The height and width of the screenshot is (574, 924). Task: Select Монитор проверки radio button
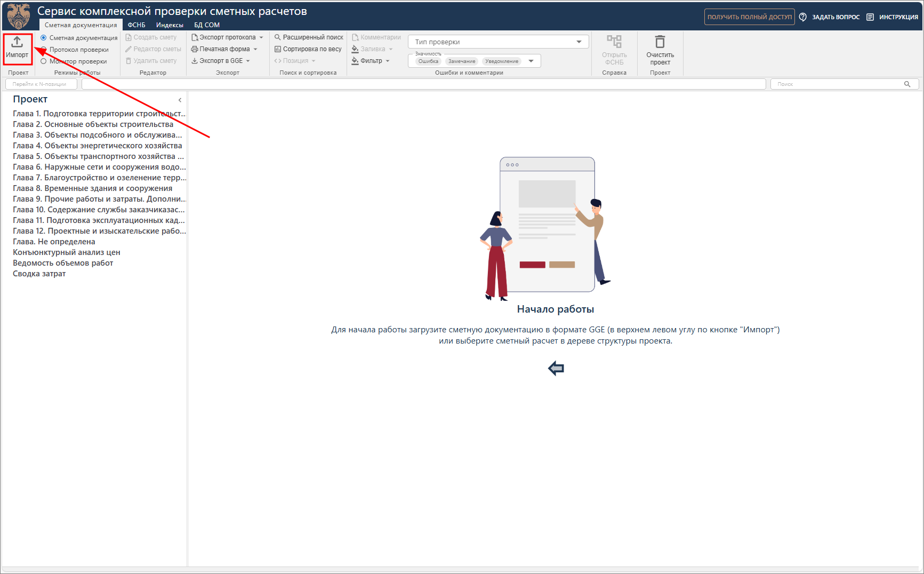point(44,61)
